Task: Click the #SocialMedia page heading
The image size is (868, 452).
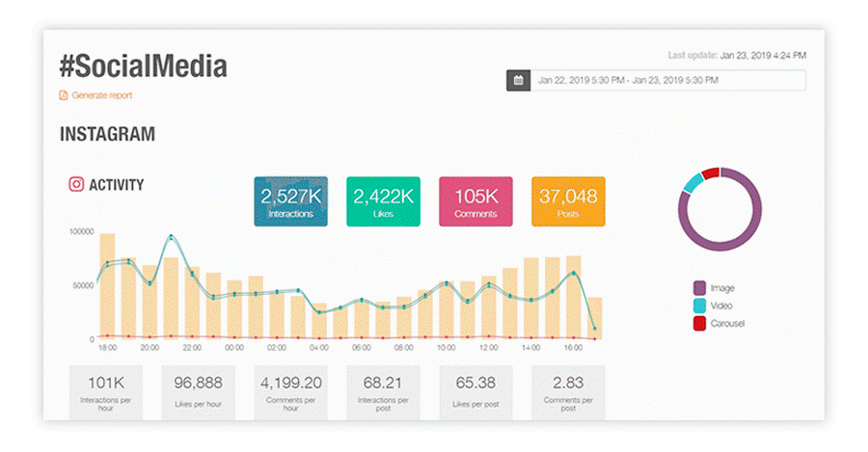Action: click(144, 66)
